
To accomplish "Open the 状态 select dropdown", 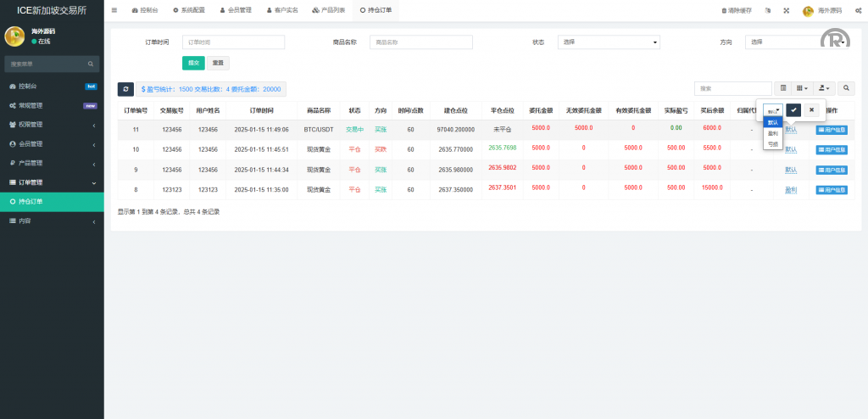I will click(608, 42).
